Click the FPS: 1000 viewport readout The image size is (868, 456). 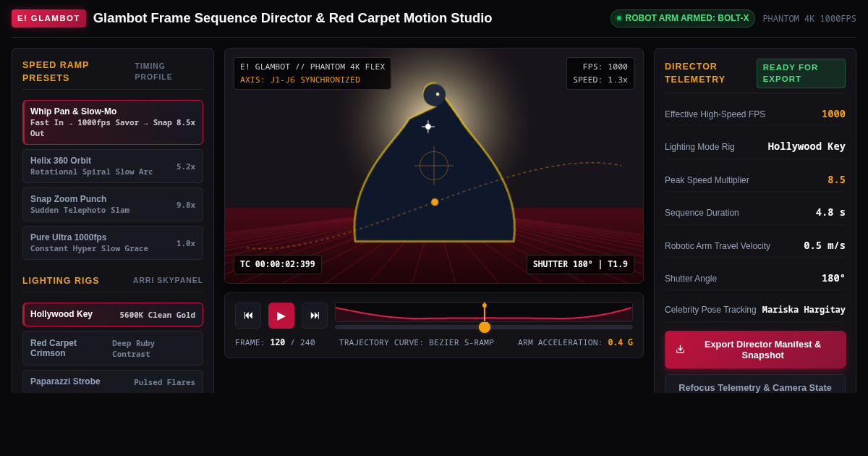[x=605, y=67]
